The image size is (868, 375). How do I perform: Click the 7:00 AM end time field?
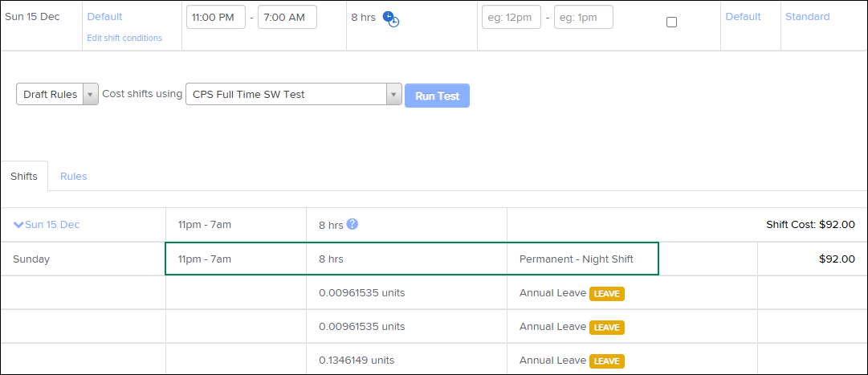tap(287, 17)
